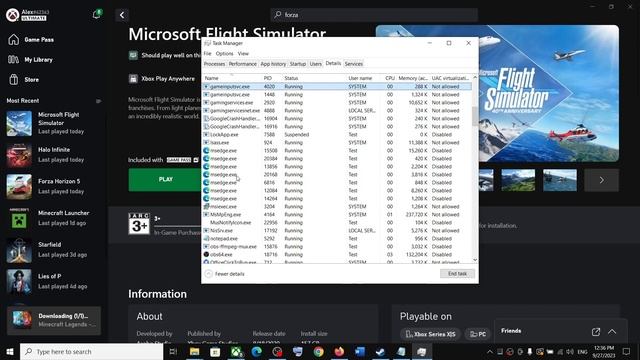Select LockApp.exe suspended process
The image size is (640, 360).
tap(337, 135)
